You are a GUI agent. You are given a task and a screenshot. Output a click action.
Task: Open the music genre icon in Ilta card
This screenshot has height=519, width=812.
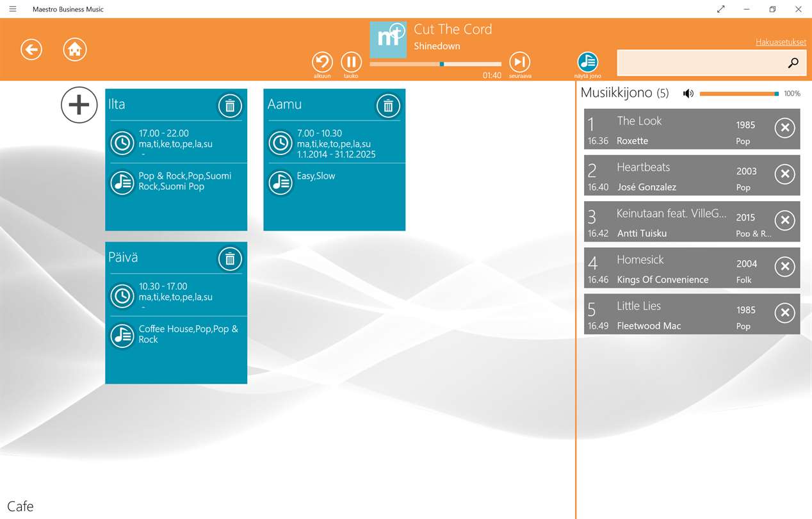(122, 183)
